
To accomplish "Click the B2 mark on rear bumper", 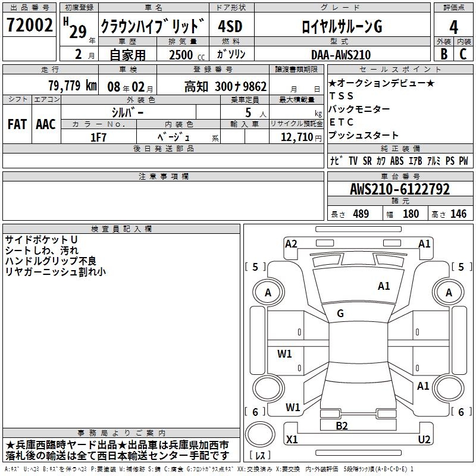I will [x=342, y=425].
